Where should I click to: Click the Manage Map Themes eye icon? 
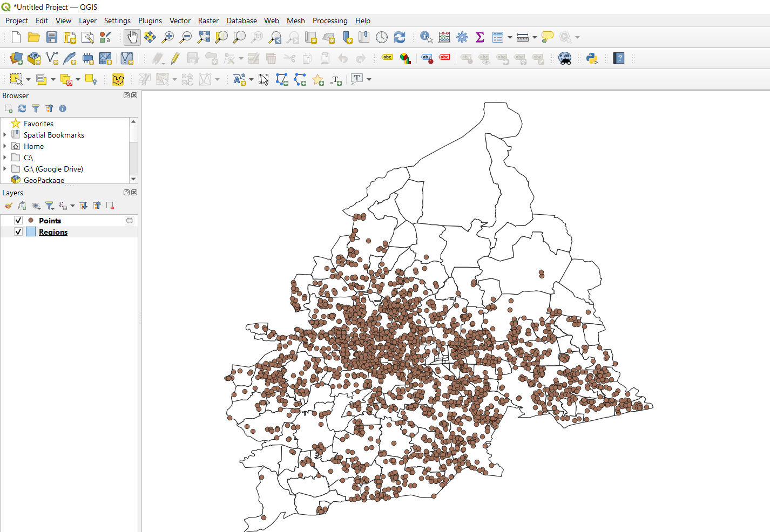coord(36,206)
